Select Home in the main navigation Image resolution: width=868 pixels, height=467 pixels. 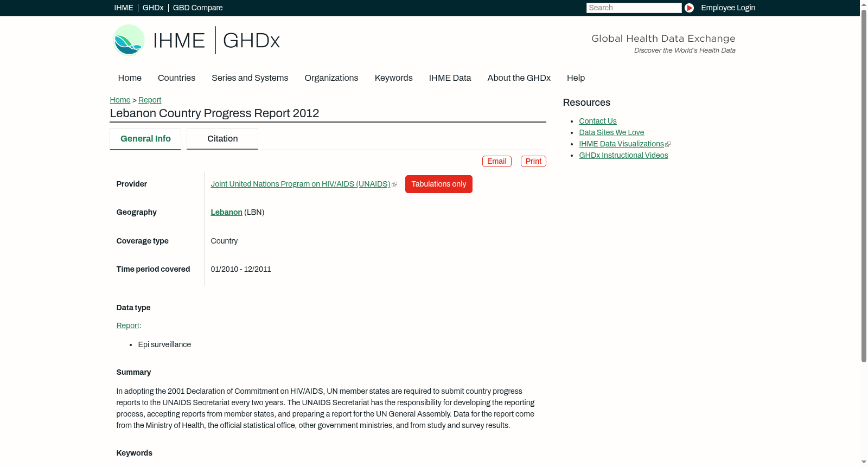130,78
